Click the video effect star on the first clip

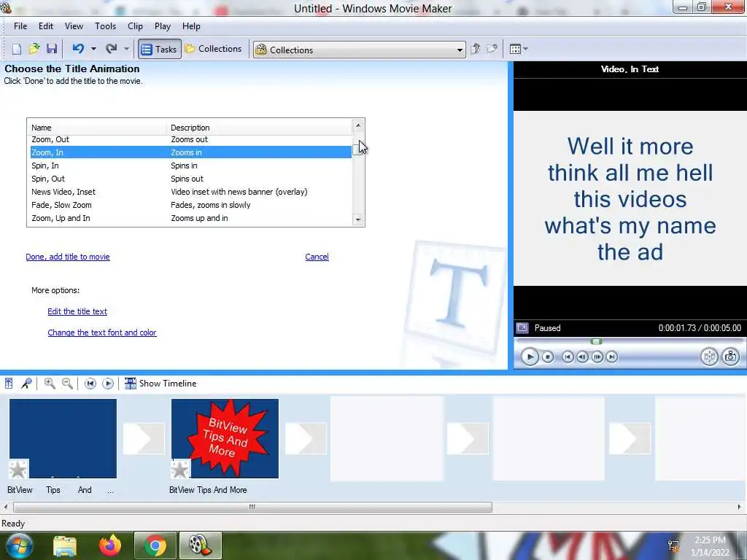click(18, 470)
